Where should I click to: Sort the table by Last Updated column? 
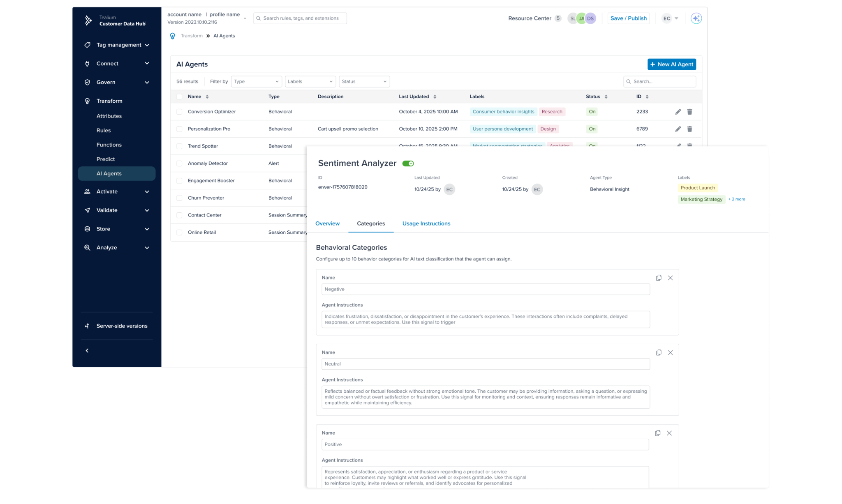[435, 97]
